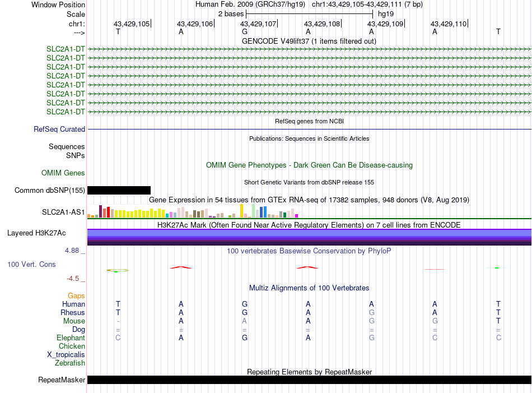Open the GTEx Gene Expression track title
This screenshot has height=393, width=532.
pyautogui.click(x=309, y=200)
